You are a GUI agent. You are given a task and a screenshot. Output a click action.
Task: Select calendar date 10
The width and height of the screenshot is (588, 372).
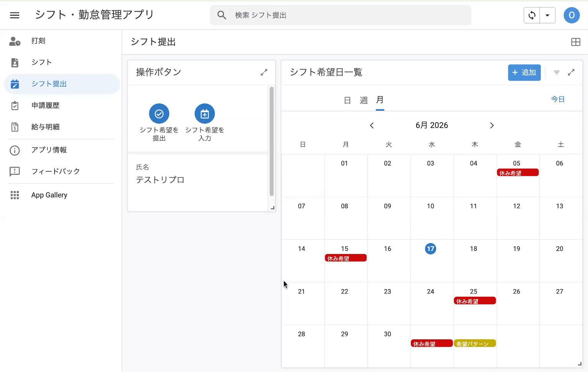[430, 206]
